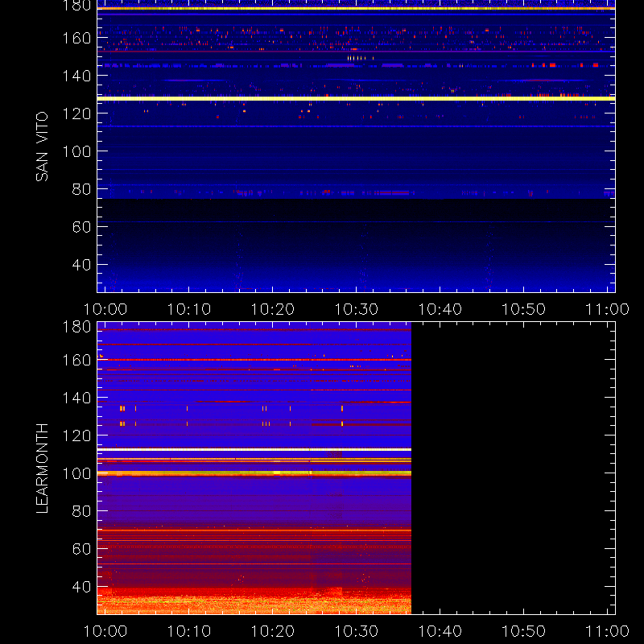Pick the 180 label on Learmonth axis

tap(76, 327)
